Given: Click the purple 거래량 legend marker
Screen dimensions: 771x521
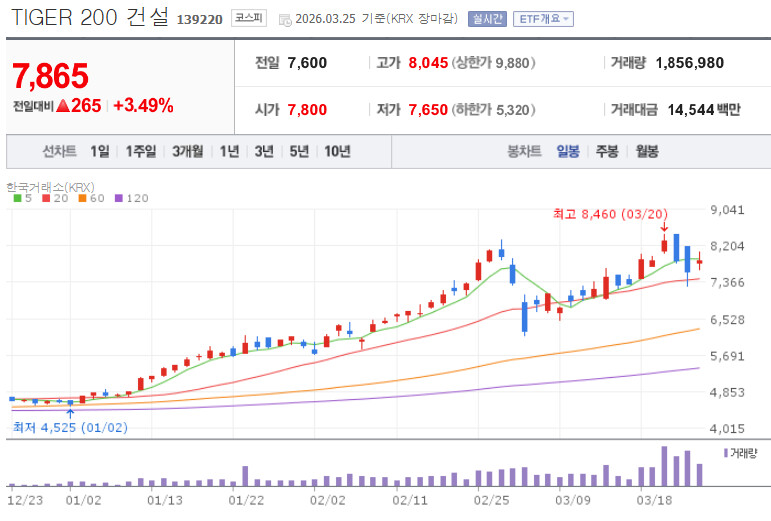Looking at the screenshot, I should pyautogui.click(x=726, y=453).
